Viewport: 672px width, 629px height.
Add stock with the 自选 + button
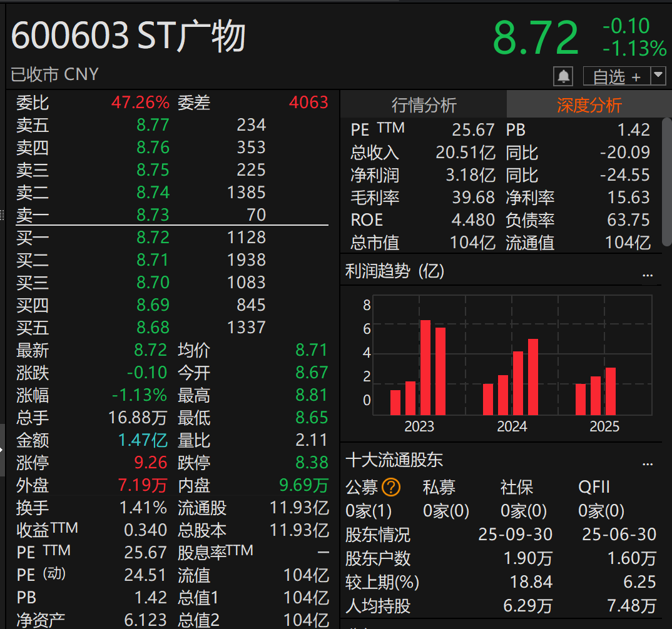(616, 76)
